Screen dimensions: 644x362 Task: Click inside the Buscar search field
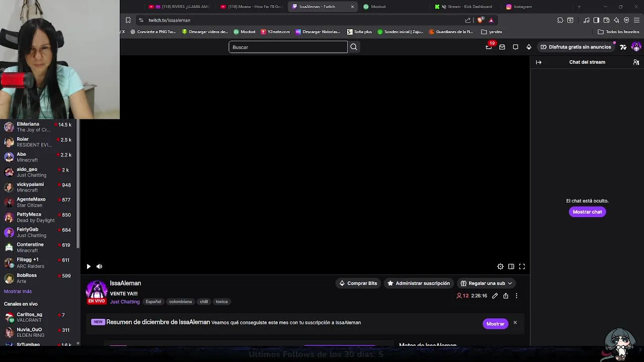[x=288, y=47]
